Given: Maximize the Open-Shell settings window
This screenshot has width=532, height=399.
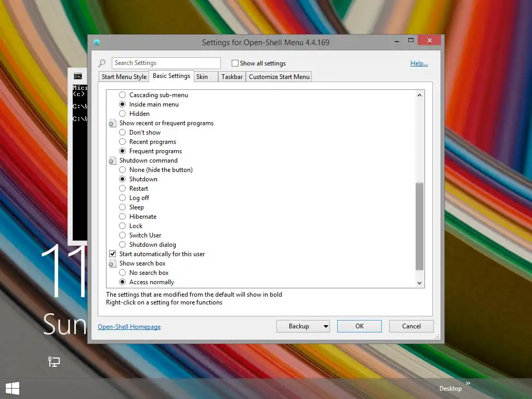Looking at the screenshot, I should point(411,41).
